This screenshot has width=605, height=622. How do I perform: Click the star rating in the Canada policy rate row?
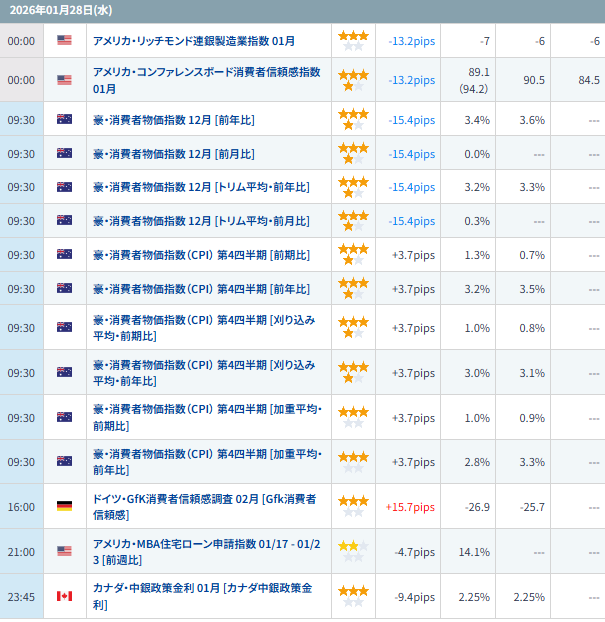(x=352, y=597)
